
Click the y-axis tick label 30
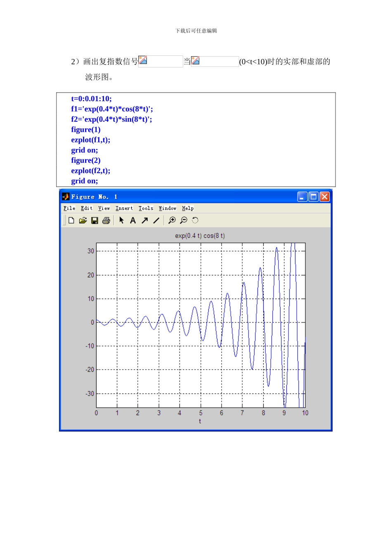91,251
